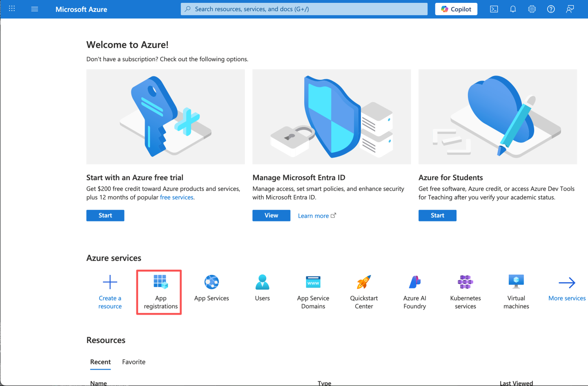Open the Learn more external link
Image resolution: width=588 pixels, height=386 pixels.
(x=317, y=216)
